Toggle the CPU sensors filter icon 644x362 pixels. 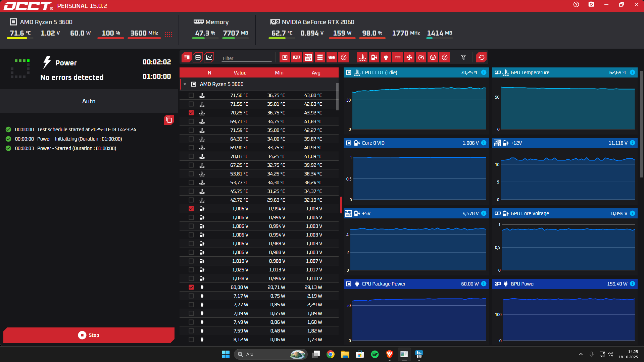(x=285, y=57)
